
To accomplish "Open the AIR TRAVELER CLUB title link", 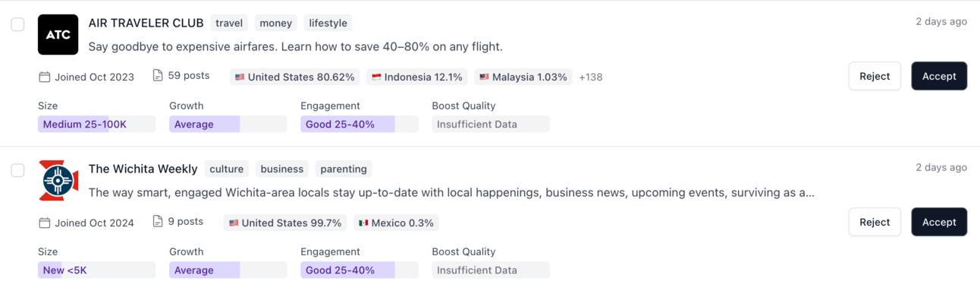I will [146, 23].
